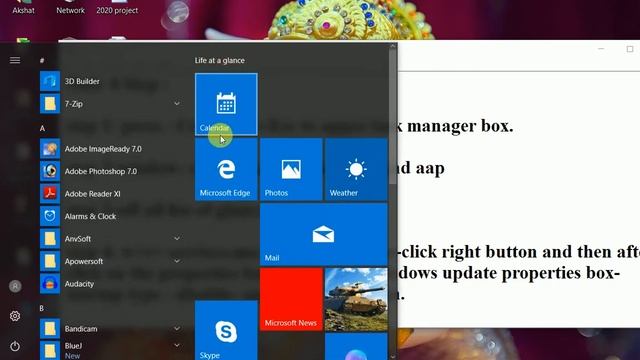Launch 3D Builder app icon
The image size is (640, 360).
(50, 81)
